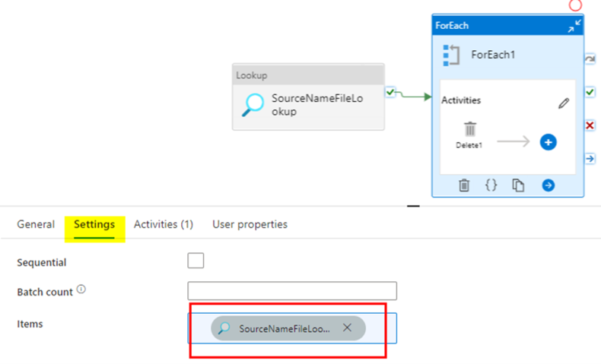Edit ForEach activities with pencil icon
Screen dimensions: 601x364
pyautogui.click(x=564, y=103)
